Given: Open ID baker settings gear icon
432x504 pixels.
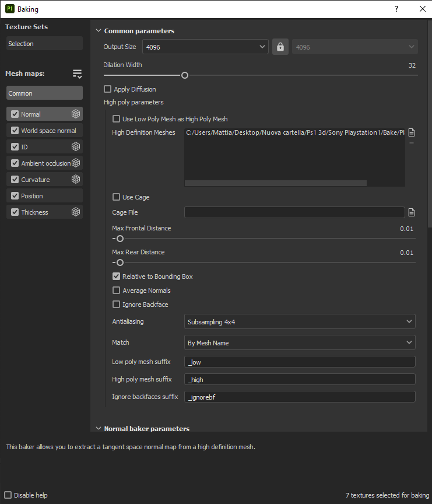Looking at the screenshot, I should tap(76, 146).
